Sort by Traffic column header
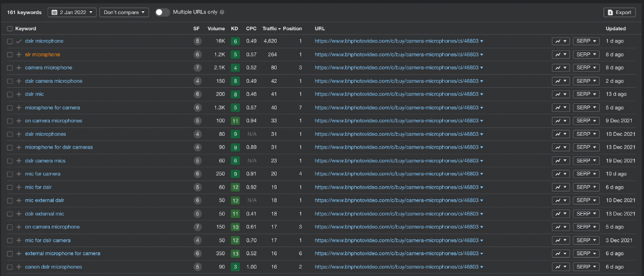 tap(271, 29)
